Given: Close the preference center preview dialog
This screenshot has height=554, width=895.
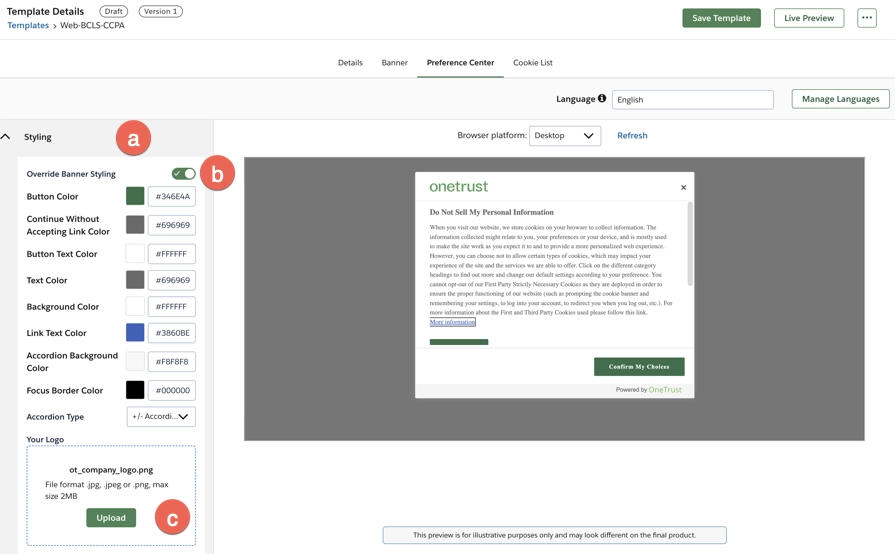Looking at the screenshot, I should tap(683, 188).
